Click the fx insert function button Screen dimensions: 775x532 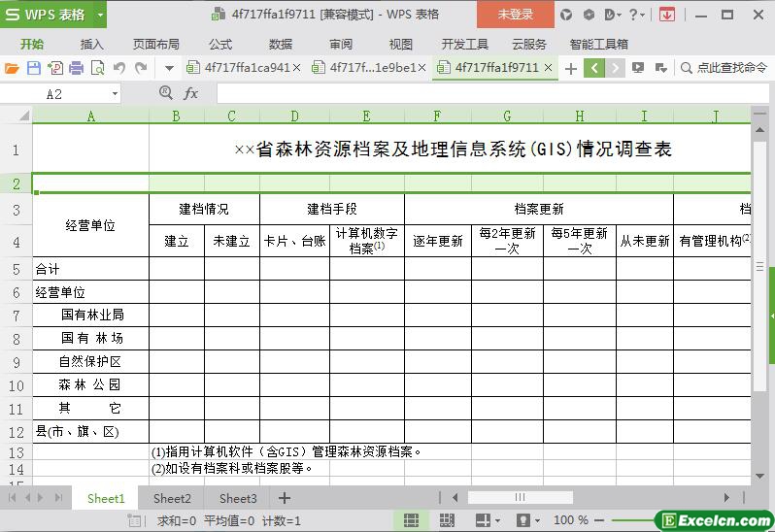pyautogui.click(x=190, y=93)
